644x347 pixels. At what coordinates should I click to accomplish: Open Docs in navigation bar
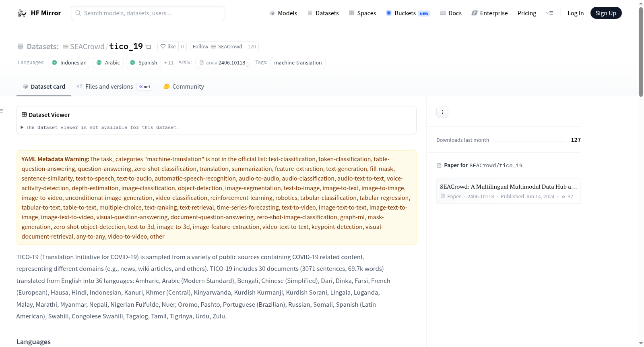450,13
